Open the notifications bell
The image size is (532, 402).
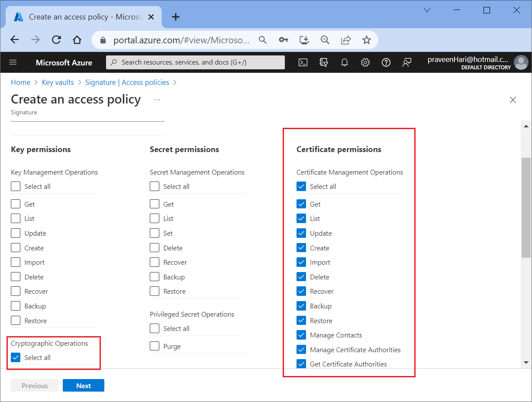345,62
